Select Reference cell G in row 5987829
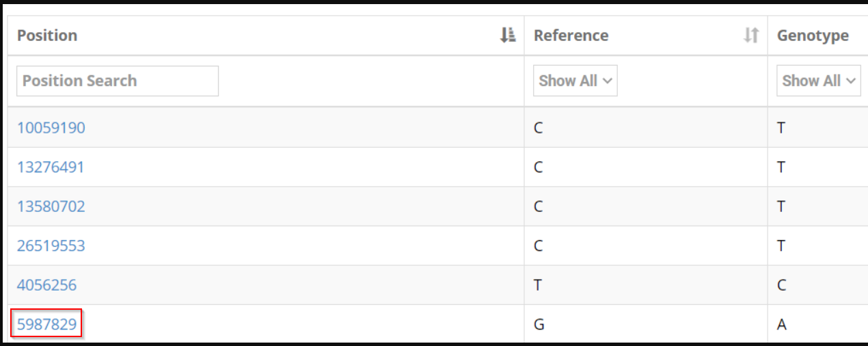 (539, 324)
